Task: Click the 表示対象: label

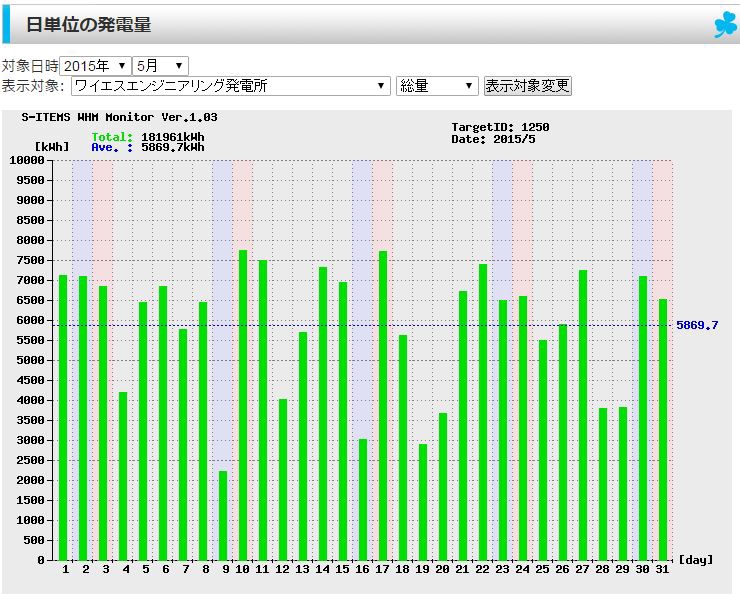Action: pos(33,86)
